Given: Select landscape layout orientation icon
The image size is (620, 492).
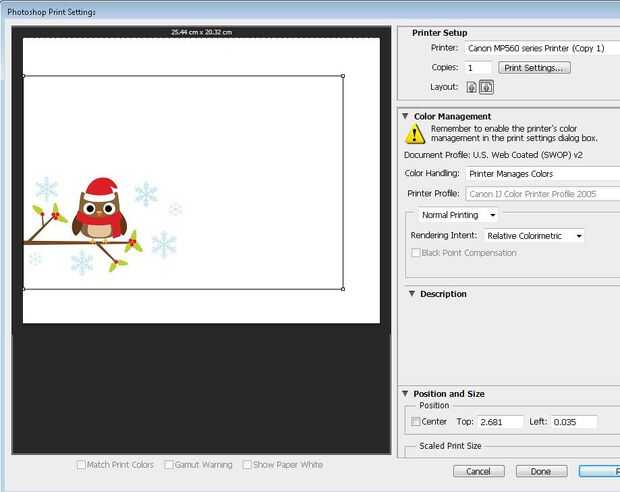Looking at the screenshot, I should coord(486,87).
